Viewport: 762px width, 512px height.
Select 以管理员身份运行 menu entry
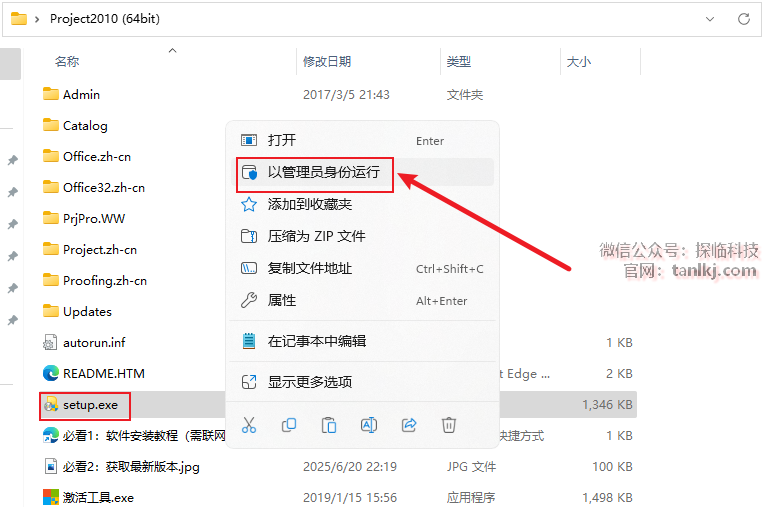tap(362, 172)
